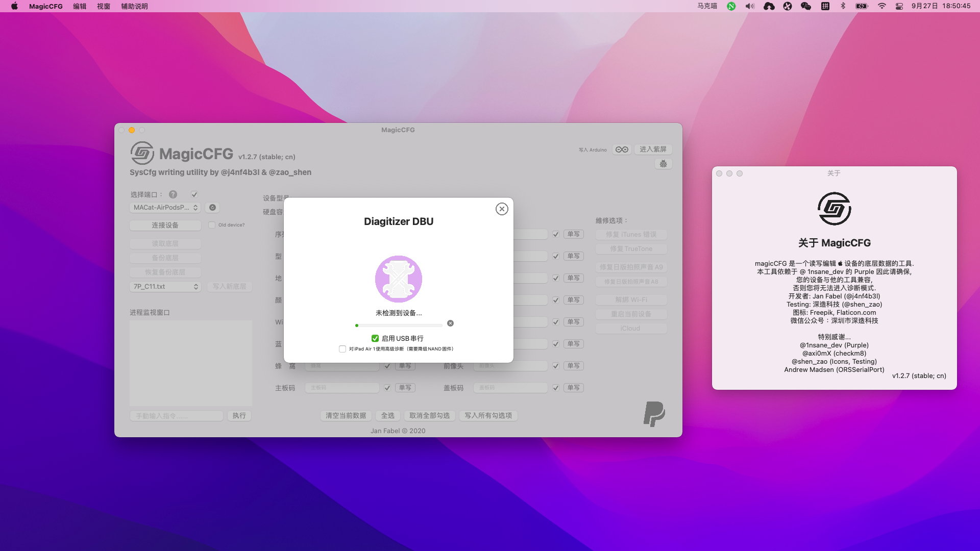980x551 pixels.
Task: Click the 主板码 input field
Action: [x=342, y=388]
